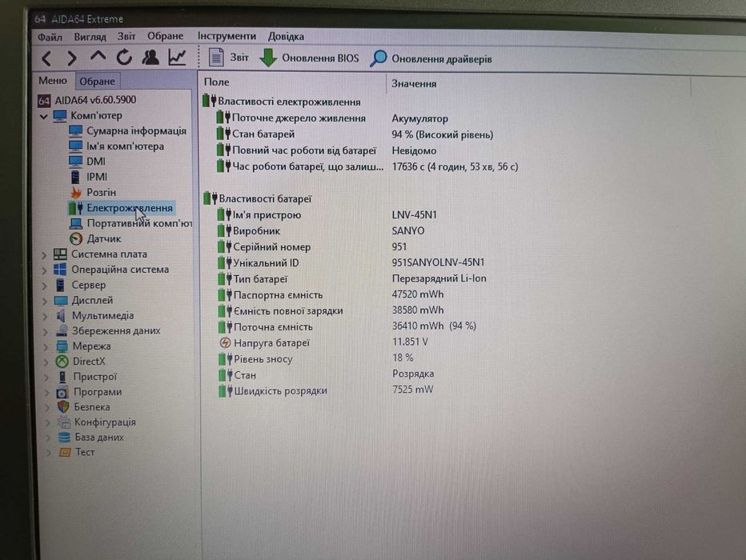Expand the Системна плата node
Image resolution: width=746 pixels, height=560 pixels.
click(x=44, y=255)
